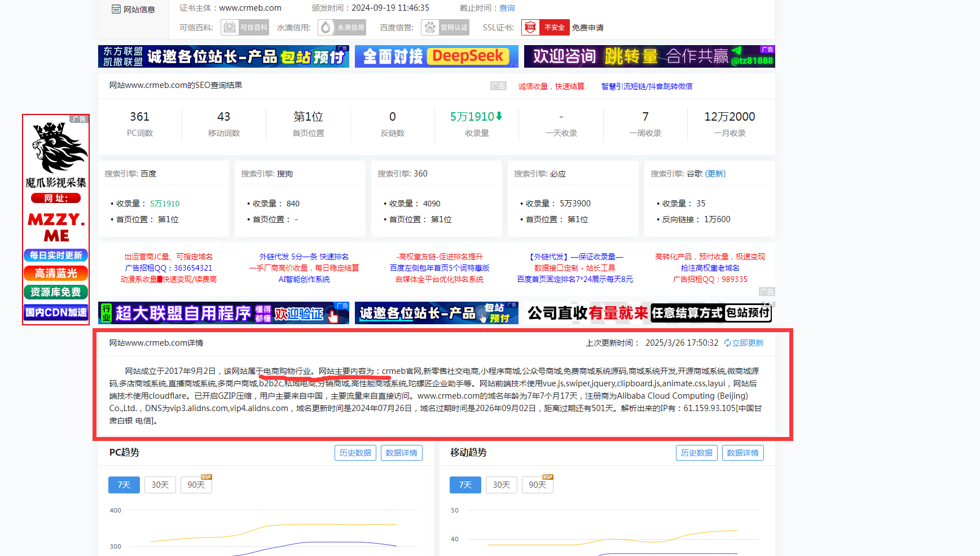The image size is (980, 556).
Task: Select the 30天 tab in PC趋势
Action: tap(160, 485)
